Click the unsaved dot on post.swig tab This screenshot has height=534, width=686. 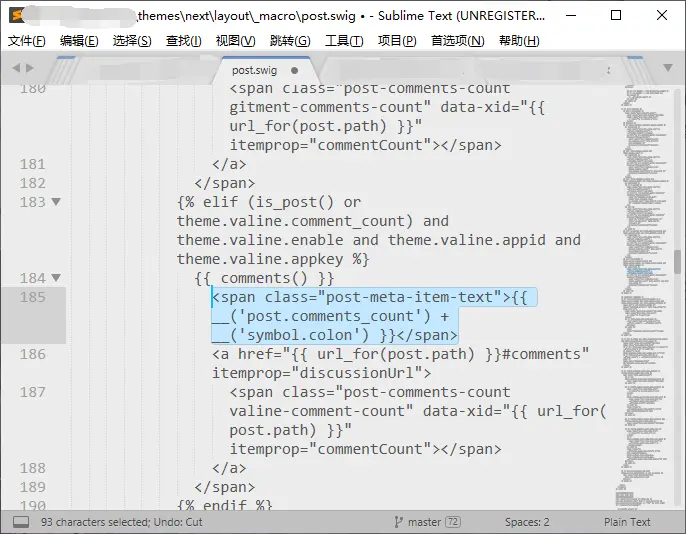click(x=295, y=71)
